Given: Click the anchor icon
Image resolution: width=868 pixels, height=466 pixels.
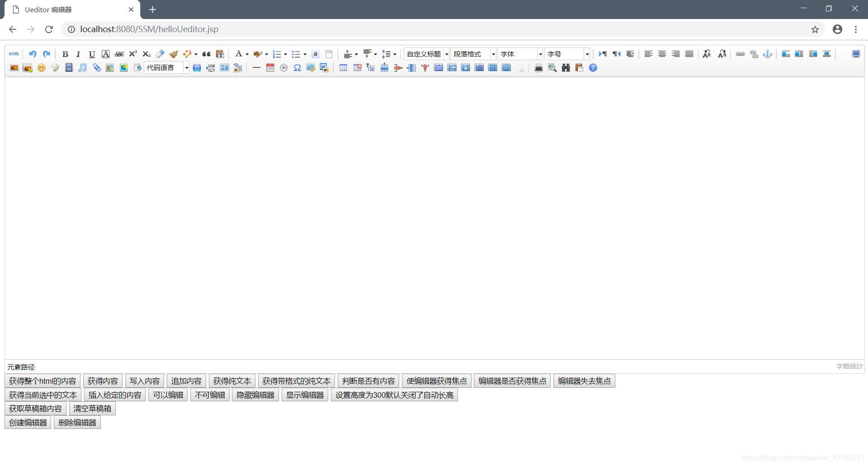Looking at the screenshot, I should [767, 54].
